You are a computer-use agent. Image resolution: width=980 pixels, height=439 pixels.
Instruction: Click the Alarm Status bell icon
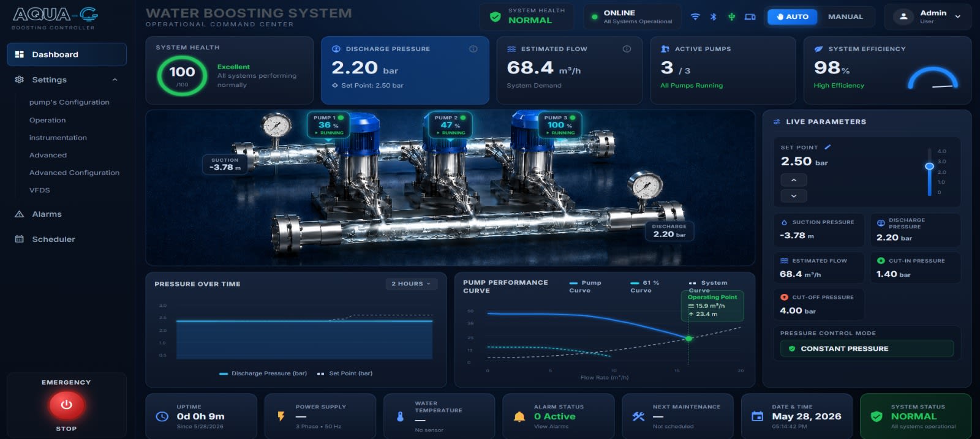click(519, 416)
